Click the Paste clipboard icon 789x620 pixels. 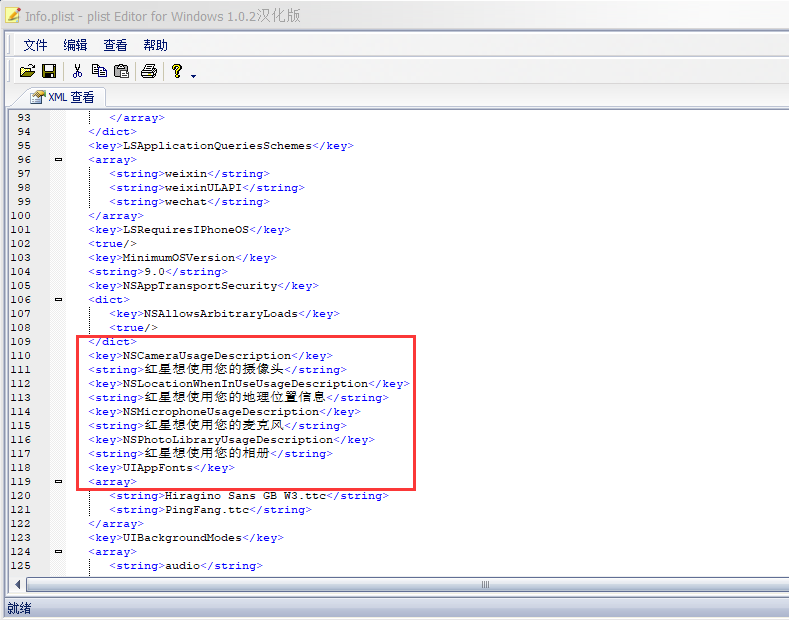point(121,71)
